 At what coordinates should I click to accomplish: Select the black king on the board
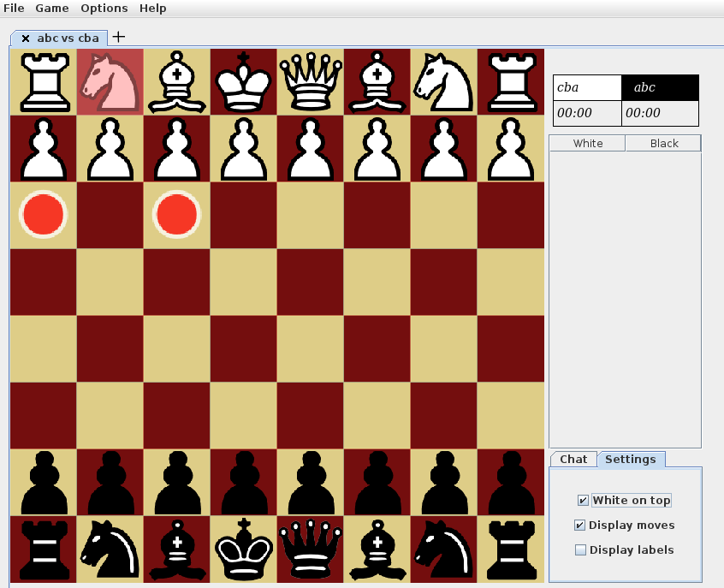(x=243, y=549)
